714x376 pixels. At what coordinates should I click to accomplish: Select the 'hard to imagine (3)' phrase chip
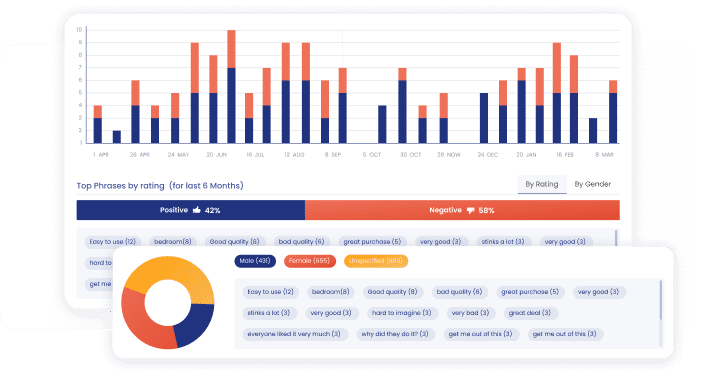click(402, 313)
